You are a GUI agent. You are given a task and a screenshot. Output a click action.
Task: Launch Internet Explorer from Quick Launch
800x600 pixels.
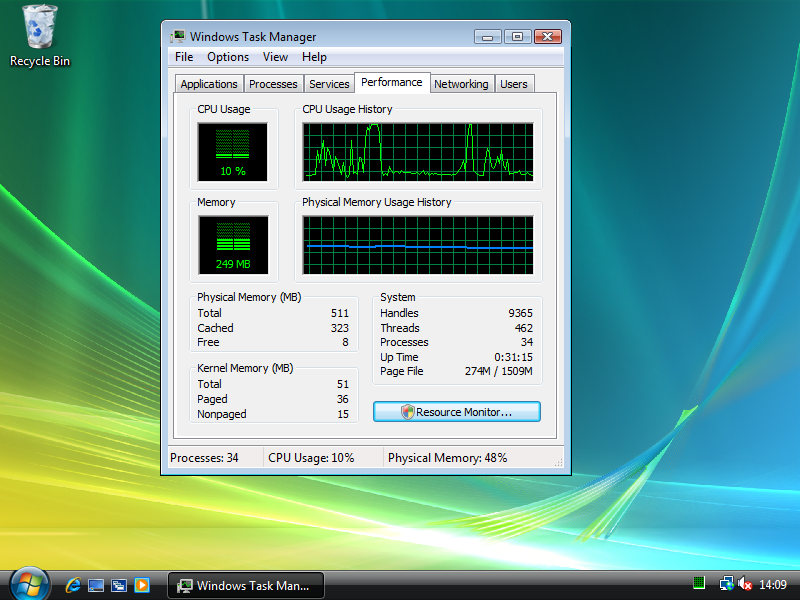[x=73, y=585]
